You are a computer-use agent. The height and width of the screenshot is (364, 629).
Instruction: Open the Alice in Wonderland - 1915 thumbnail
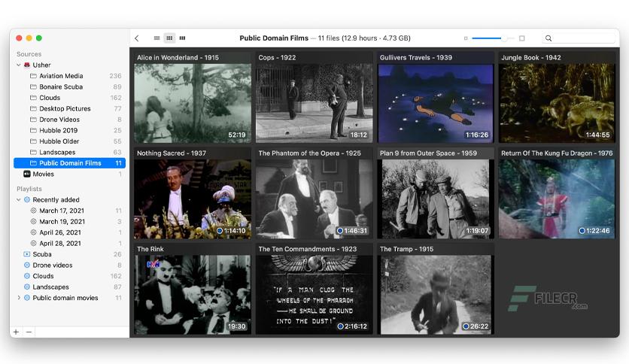pos(193,103)
